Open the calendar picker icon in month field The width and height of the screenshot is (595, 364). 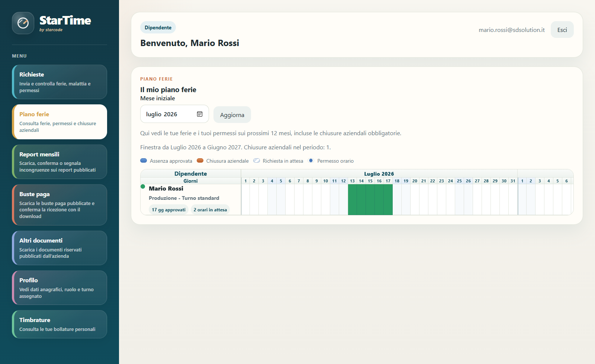(x=200, y=114)
